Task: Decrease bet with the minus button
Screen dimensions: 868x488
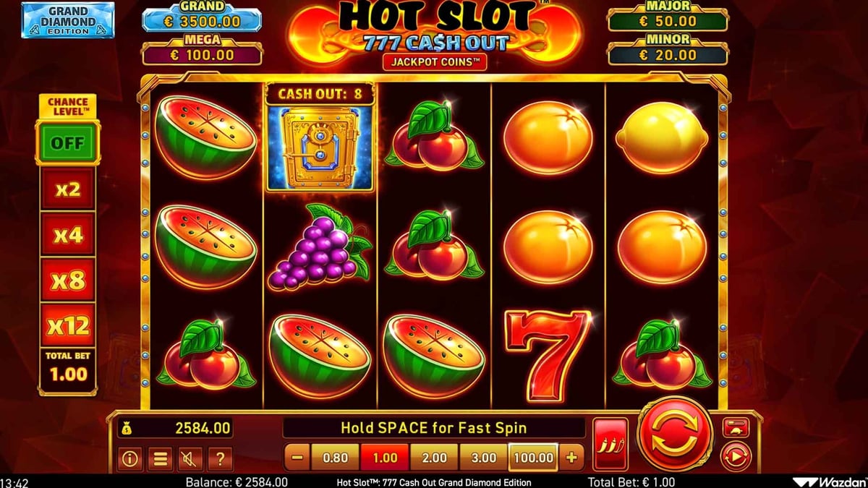Action: [297, 458]
